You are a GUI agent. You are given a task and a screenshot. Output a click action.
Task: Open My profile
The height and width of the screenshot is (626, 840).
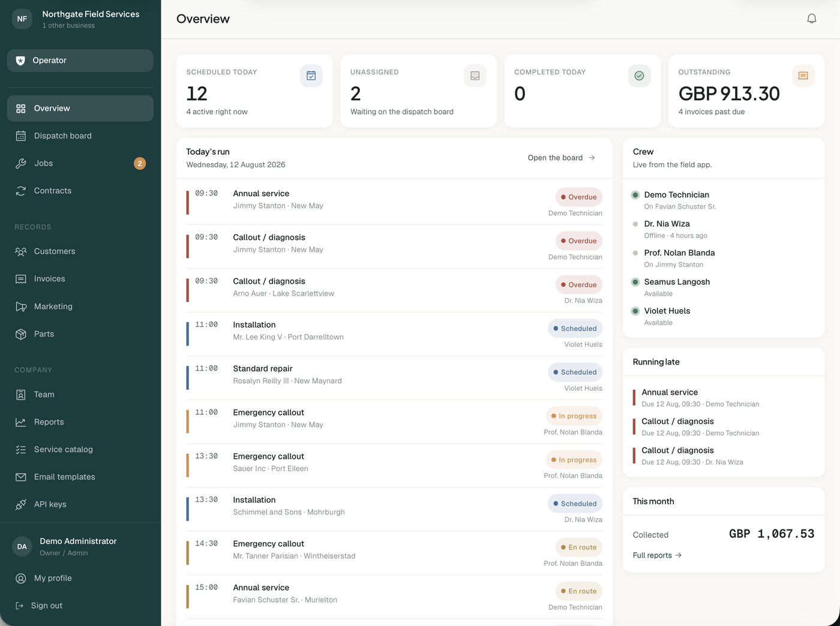click(x=80, y=578)
